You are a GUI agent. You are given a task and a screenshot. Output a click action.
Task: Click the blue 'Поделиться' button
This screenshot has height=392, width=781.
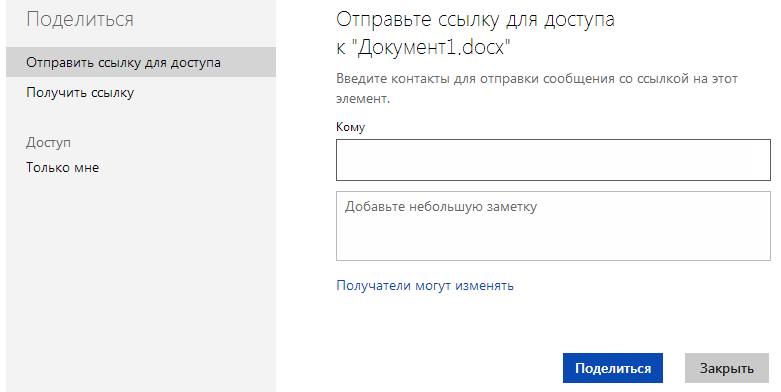click(613, 368)
